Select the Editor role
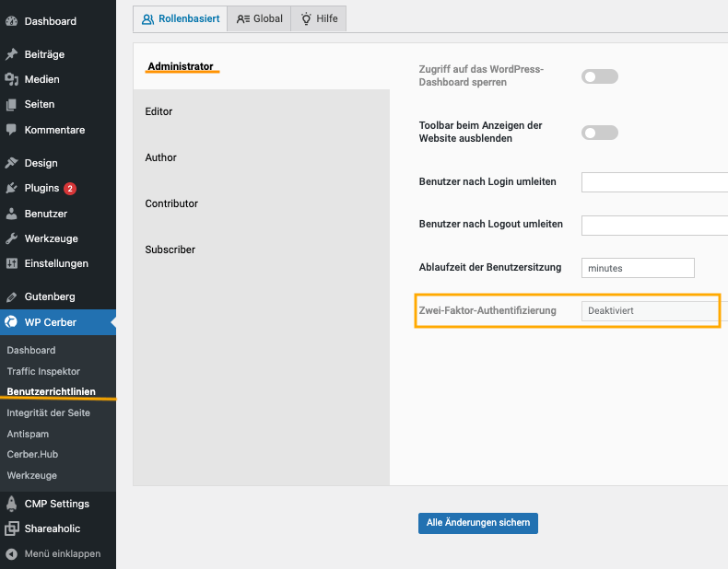Screen dimensions: 728x569 [159, 111]
